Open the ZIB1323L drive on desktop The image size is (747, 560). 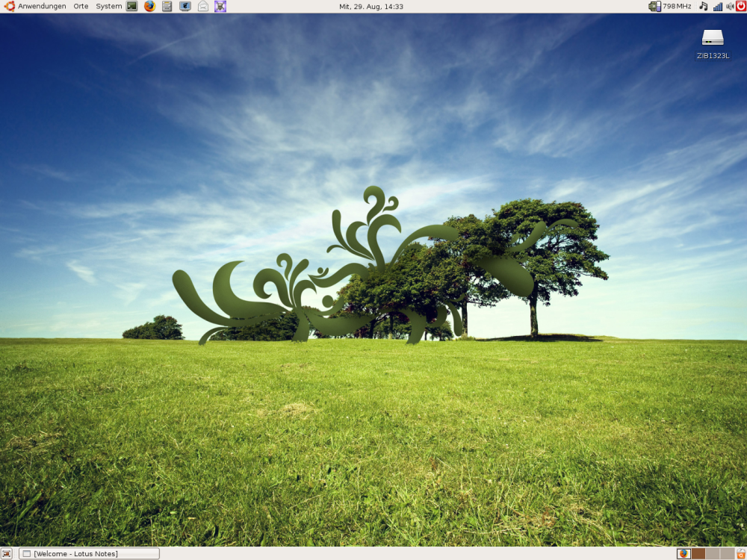pyautogui.click(x=713, y=37)
